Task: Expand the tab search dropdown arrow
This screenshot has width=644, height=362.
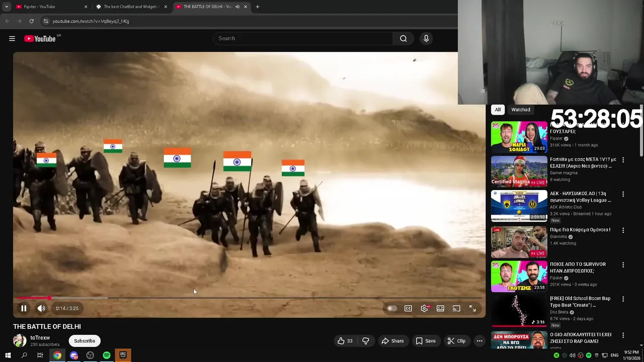Action: tap(7, 7)
